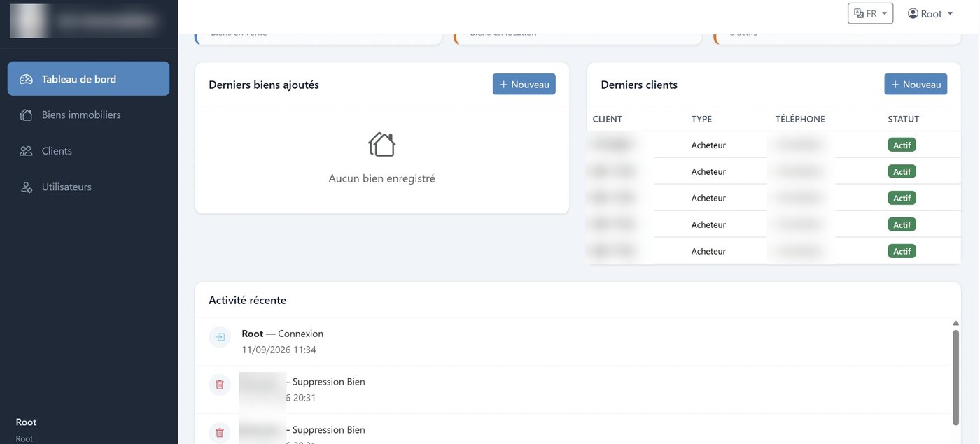
Task: Go to Biens immobiliers section
Action: [88, 115]
